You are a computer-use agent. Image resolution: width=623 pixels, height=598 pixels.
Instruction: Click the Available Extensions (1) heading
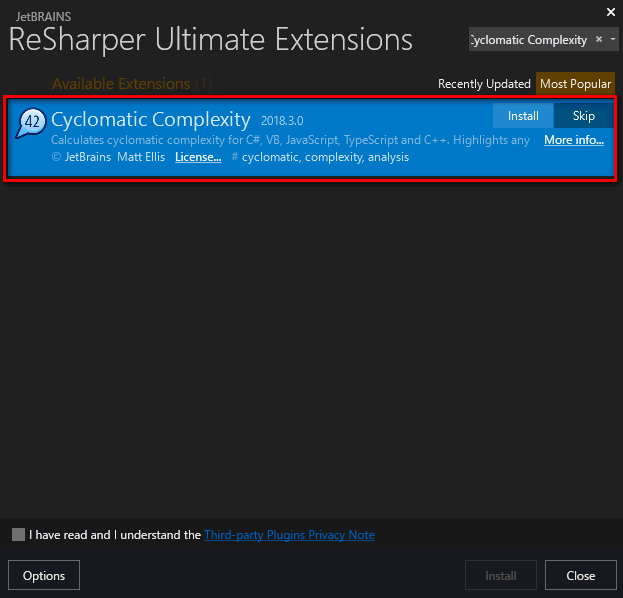132,84
